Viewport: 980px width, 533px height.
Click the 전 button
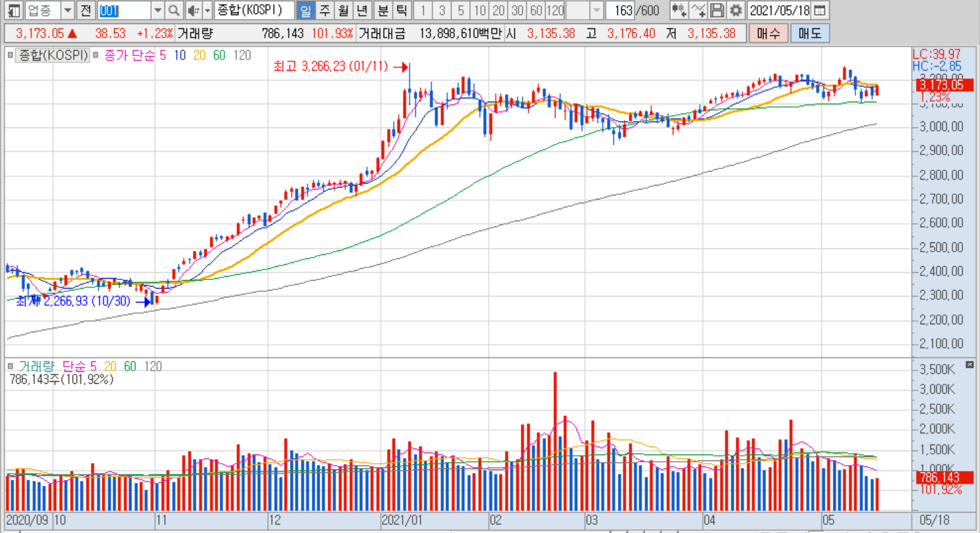click(x=87, y=10)
